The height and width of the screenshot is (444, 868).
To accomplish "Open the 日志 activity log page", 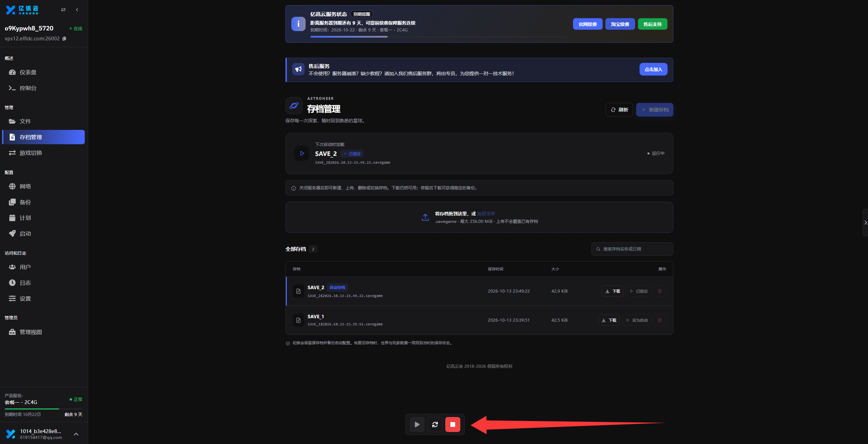I will coord(43,283).
